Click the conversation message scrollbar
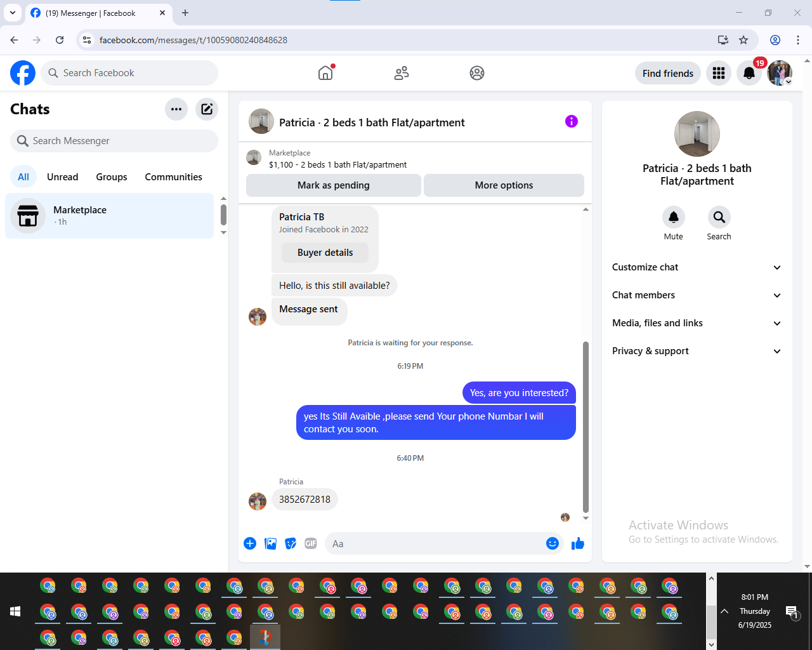The width and height of the screenshot is (812, 650). pyautogui.click(x=586, y=427)
